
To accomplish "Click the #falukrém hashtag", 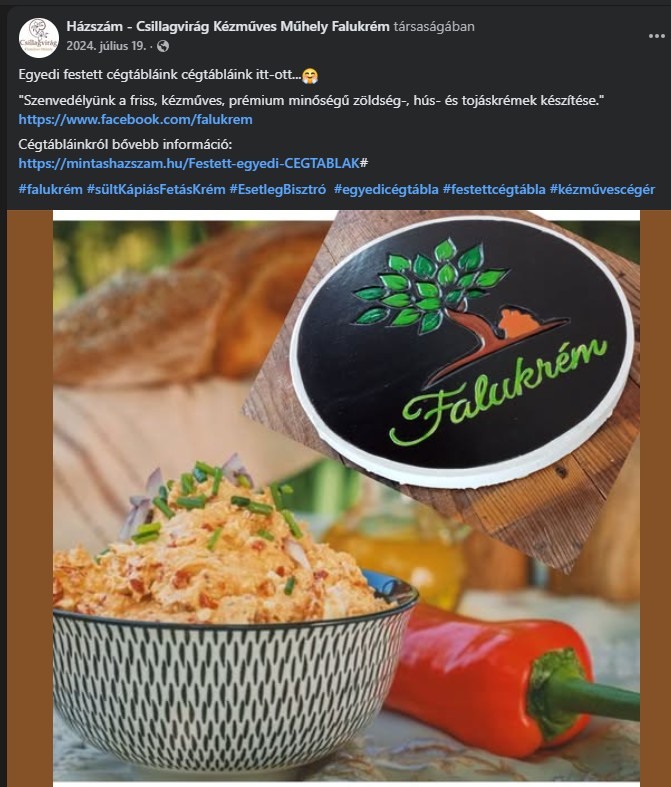I will tap(50, 189).
